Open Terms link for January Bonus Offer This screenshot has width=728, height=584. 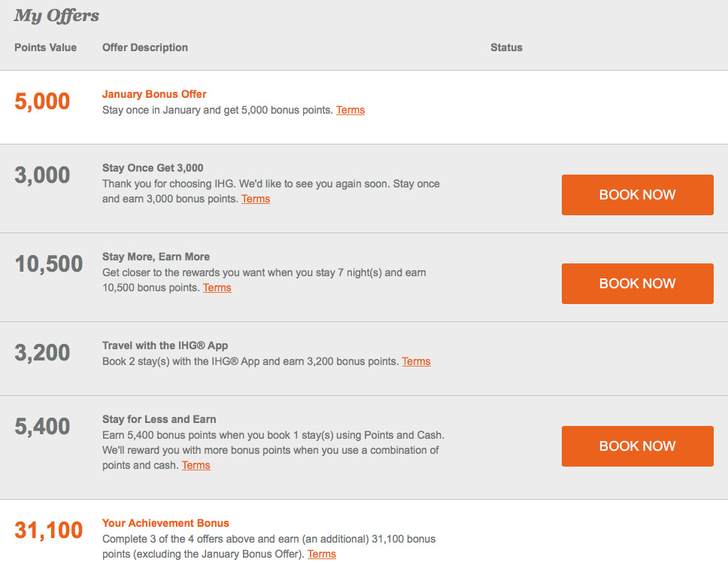point(350,110)
